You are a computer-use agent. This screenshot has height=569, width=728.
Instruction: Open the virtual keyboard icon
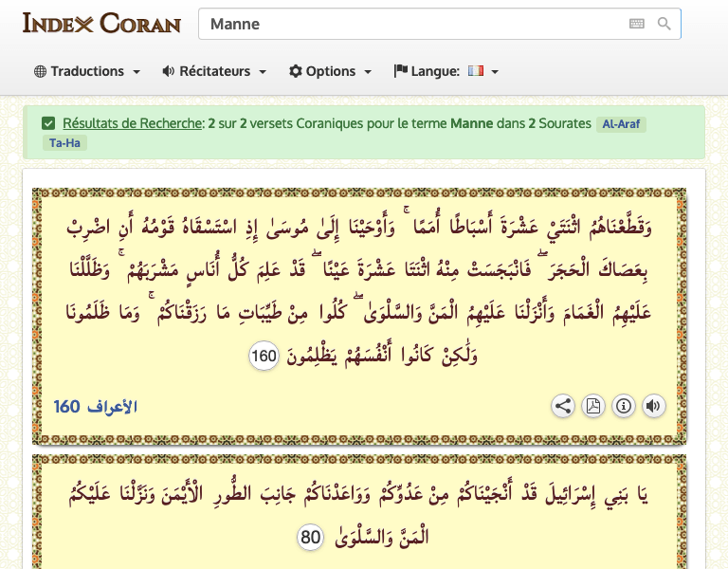pos(636,24)
